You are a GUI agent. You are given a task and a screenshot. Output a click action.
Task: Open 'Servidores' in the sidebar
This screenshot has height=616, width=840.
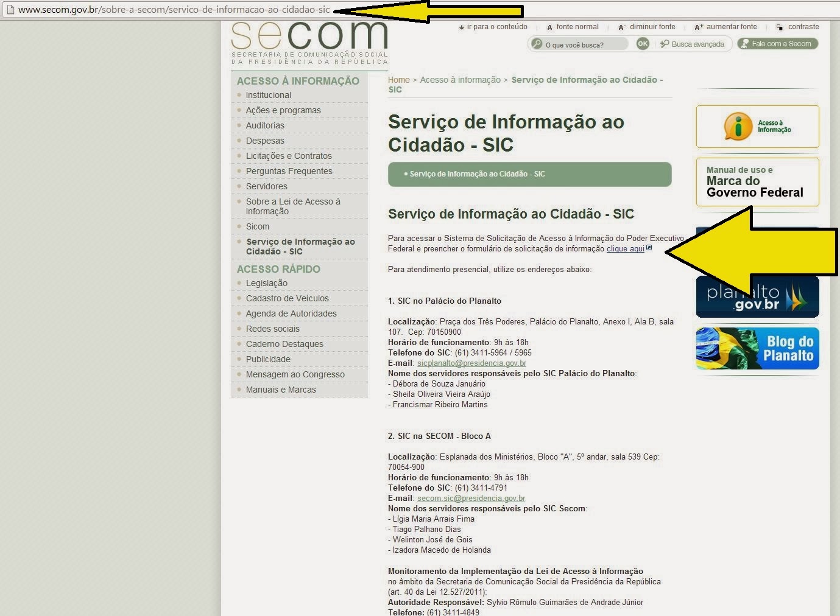coord(266,186)
